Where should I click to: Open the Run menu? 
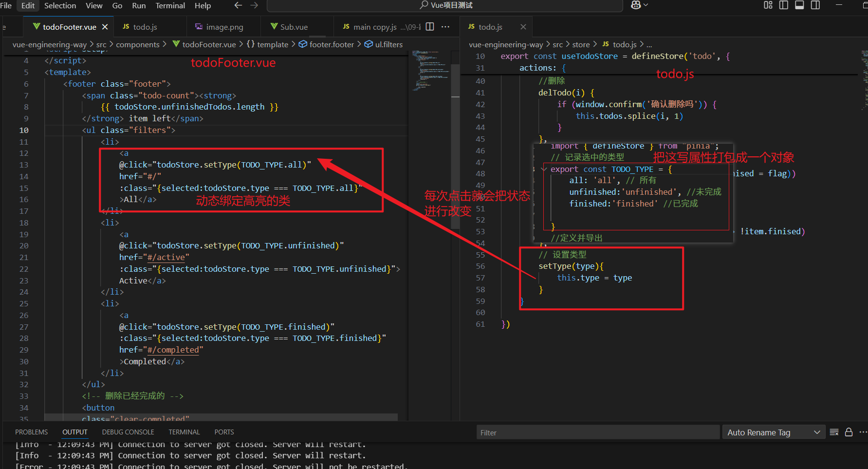tap(139, 5)
